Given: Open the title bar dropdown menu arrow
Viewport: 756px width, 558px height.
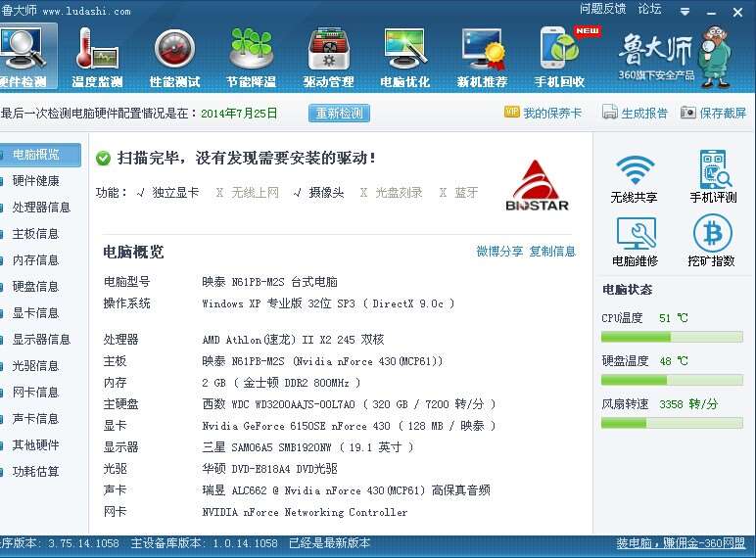Looking at the screenshot, I should click(x=685, y=12).
